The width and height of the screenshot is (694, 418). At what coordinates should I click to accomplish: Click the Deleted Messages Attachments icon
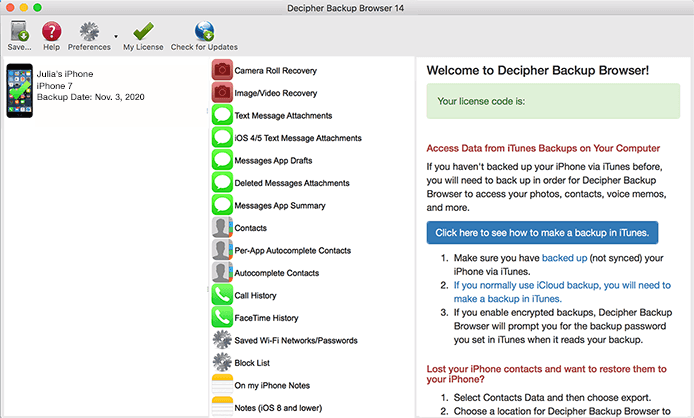[222, 182]
